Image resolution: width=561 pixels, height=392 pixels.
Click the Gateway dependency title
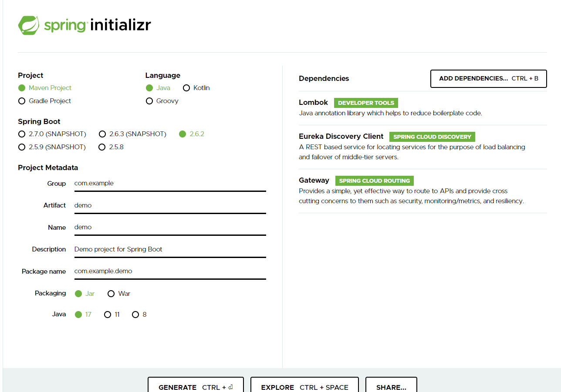click(x=314, y=181)
